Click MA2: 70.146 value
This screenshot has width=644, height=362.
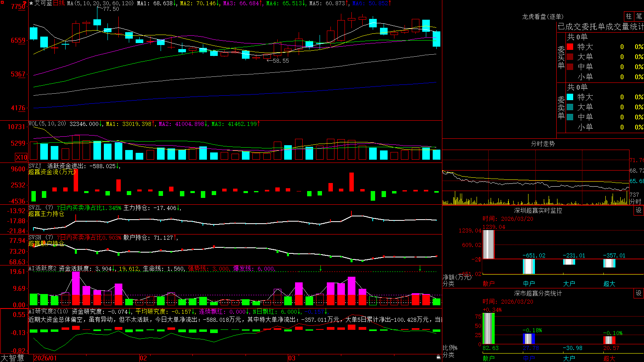tap(199, 3)
